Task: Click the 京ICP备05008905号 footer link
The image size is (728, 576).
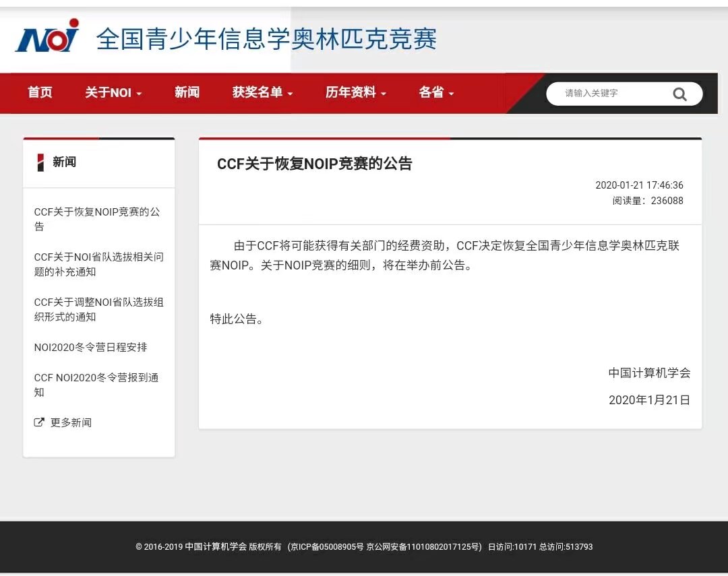Action: point(326,547)
